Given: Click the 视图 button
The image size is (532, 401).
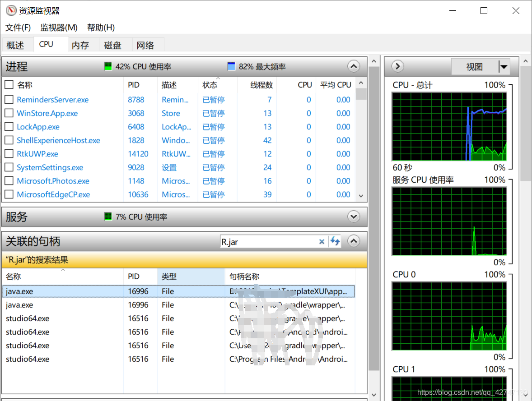Looking at the screenshot, I should point(475,67).
